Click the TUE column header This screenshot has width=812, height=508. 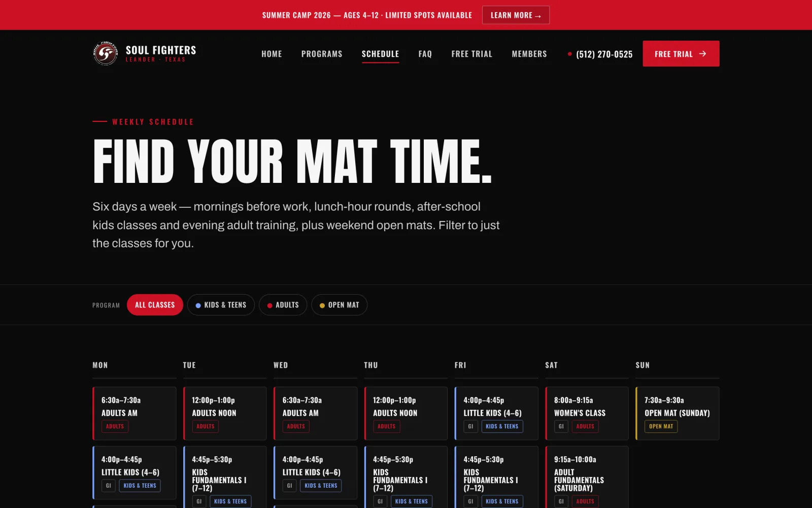click(189, 365)
